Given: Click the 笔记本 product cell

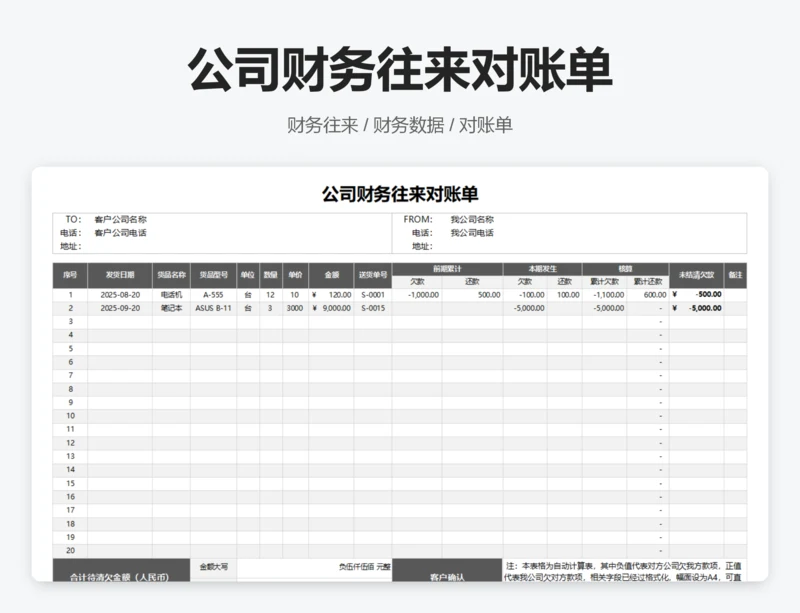Looking at the screenshot, I should (x=171, y=308).
